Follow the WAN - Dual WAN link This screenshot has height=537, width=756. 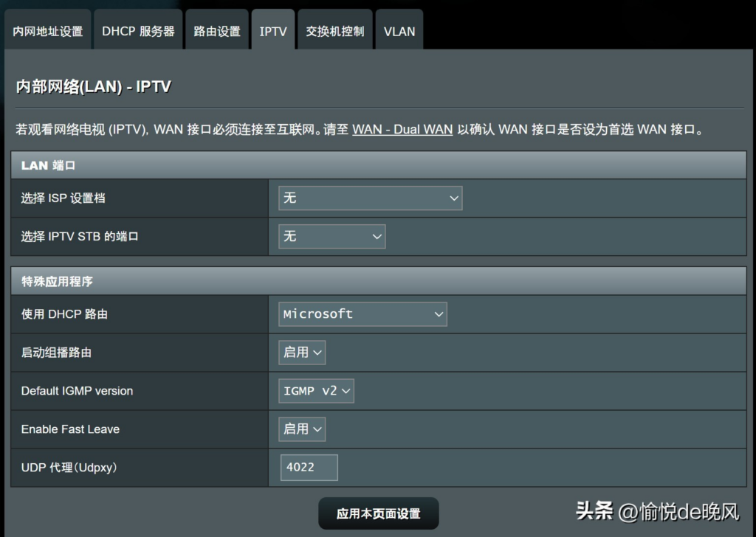coord(402,129)
